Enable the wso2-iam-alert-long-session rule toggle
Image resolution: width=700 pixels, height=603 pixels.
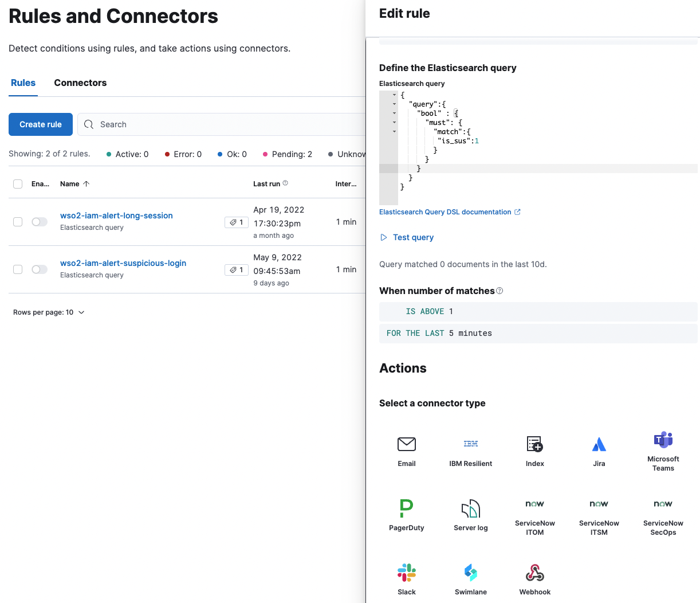(x=40, y=222)
